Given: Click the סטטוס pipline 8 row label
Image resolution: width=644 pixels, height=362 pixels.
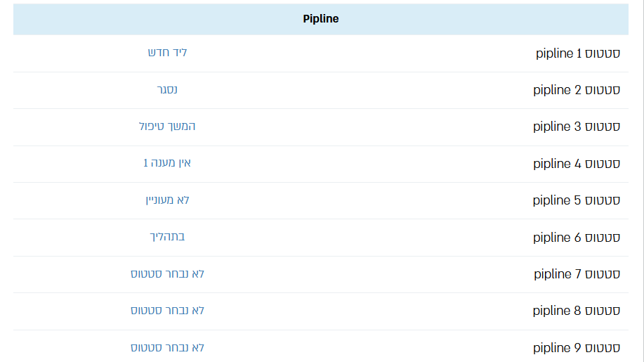Looking at the screenshot, I should [577, 311].
